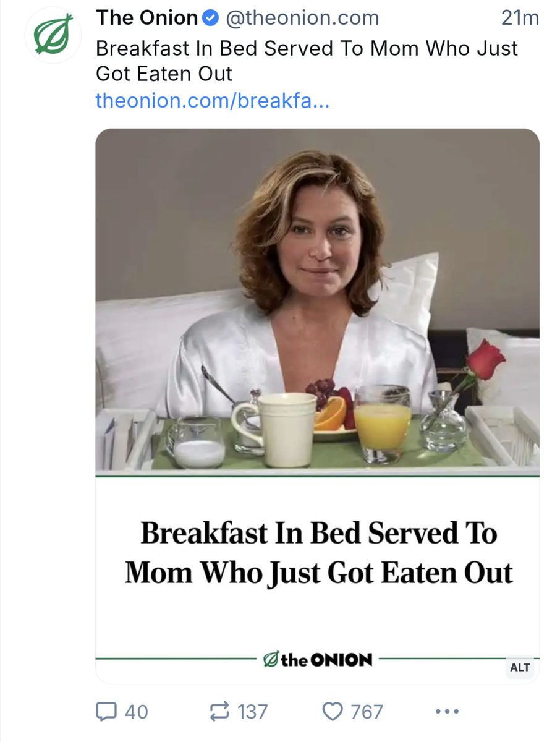The image size is (560, 742).
Task: Click the green divider line under the photo
Action: [317, 475]
